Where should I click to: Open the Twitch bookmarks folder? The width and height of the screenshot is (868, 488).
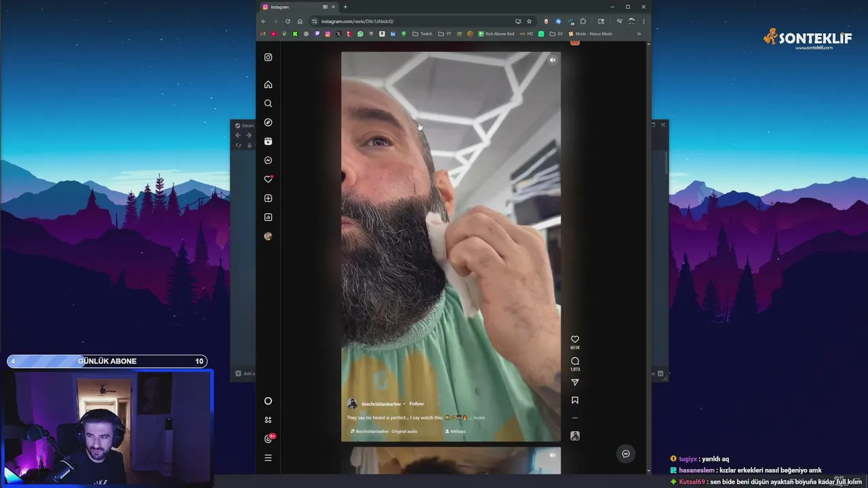click(422, 34)
